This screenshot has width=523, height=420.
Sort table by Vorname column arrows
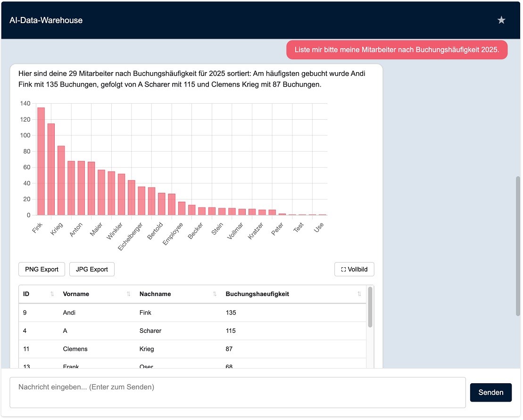point(128,294)
